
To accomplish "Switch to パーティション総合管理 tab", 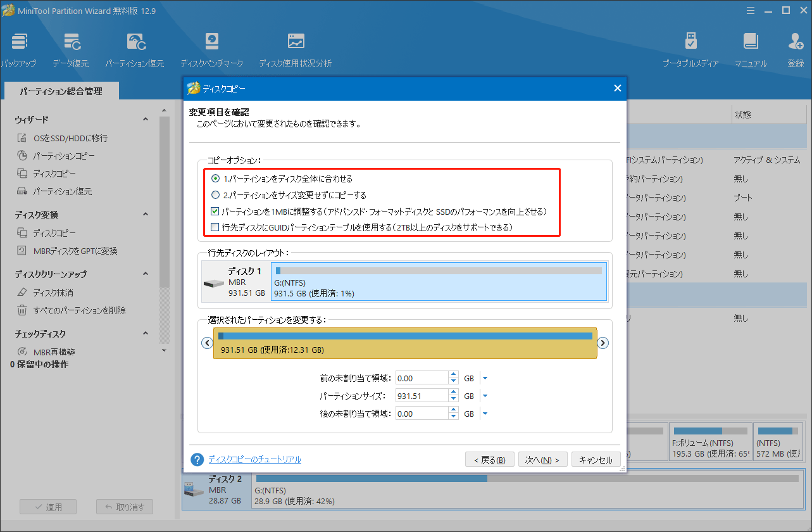I will point(61,91).
